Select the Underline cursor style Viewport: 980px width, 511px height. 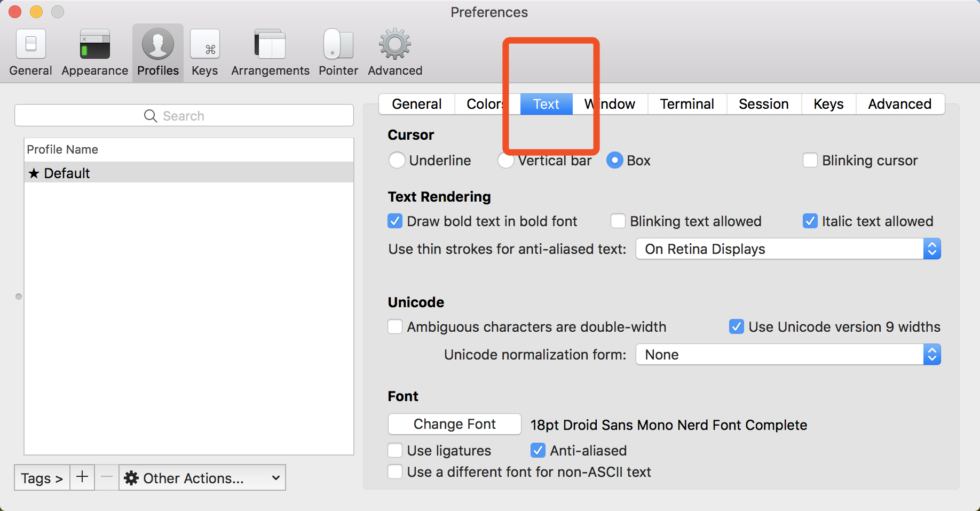pos(397,160)
